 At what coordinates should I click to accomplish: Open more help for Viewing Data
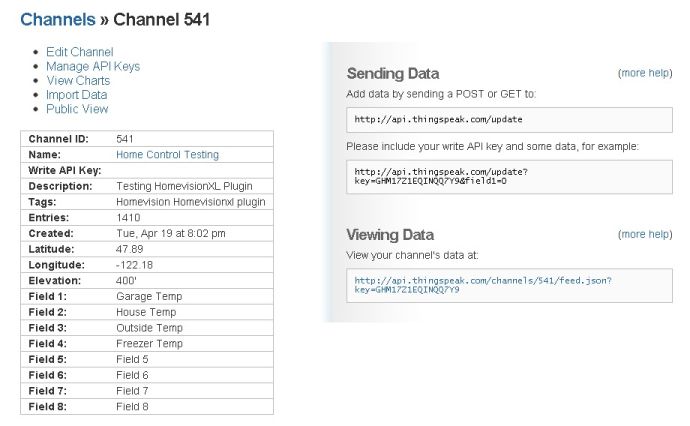[x=645, y=234]
